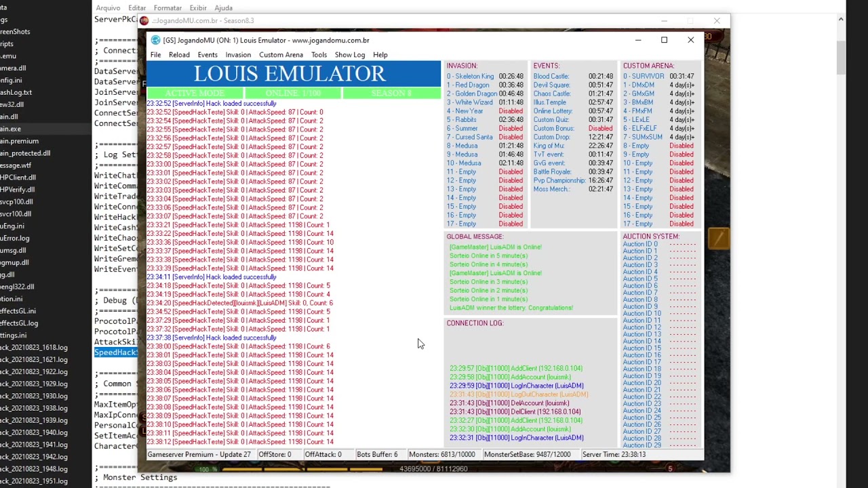Select the '7 - Cursed Santa' invasion row

(x=485, y=138)
